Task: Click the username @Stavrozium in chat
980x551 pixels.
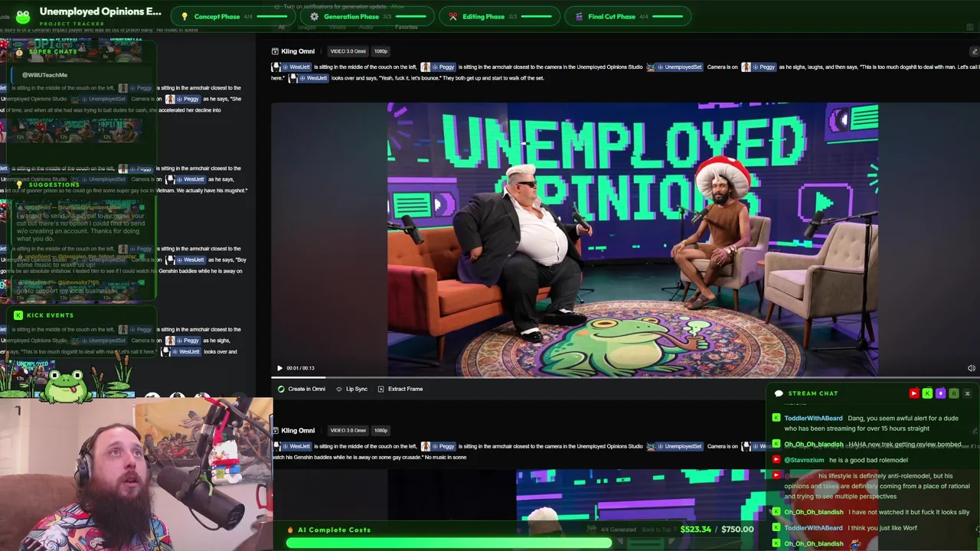Action: click(804, 460)
